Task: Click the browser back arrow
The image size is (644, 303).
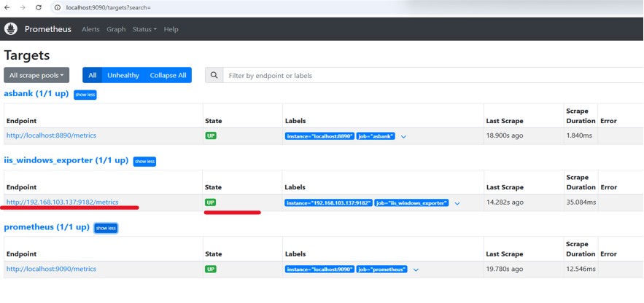Action: pos(7,7)
